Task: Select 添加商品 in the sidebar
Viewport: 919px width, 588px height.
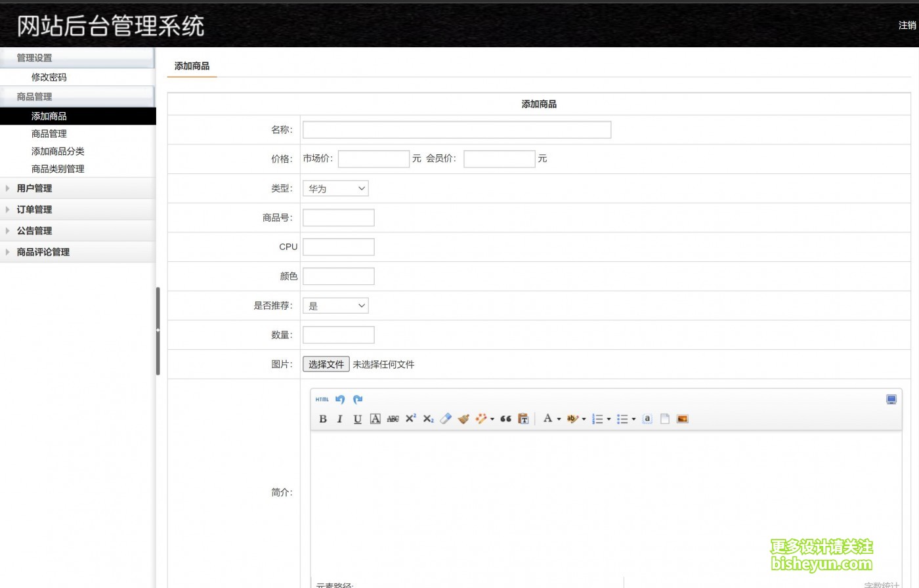Action: pyautogui.click(x=77, y=116)
